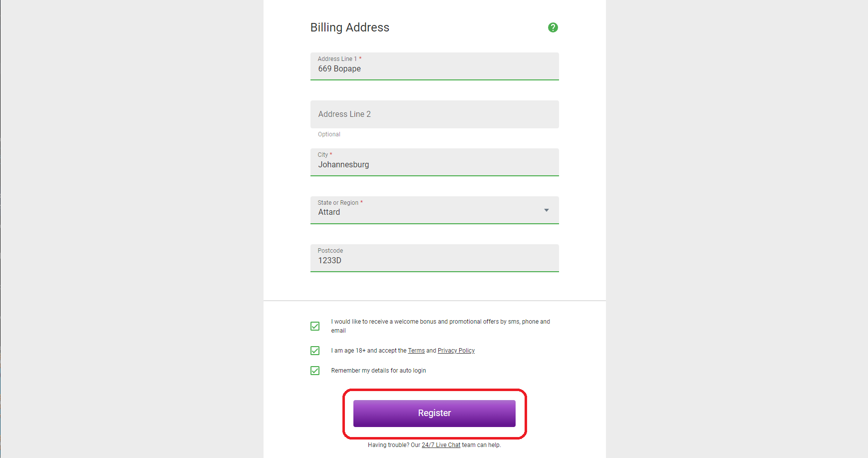Click the Postcode field with 1233D
Image resolution: width=868 pixels, height=458 pixels.
click(434, 260)
